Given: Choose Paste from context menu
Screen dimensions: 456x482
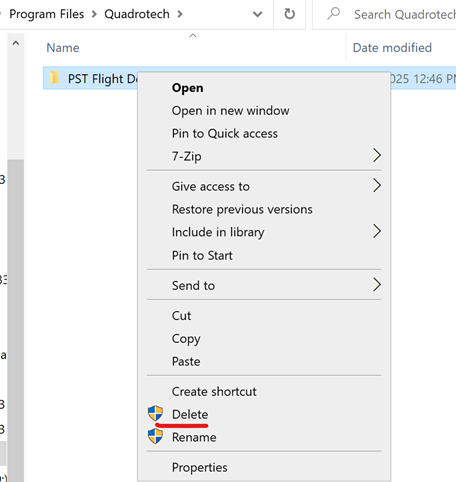Looking at the screenshot, I should (264, 361).
